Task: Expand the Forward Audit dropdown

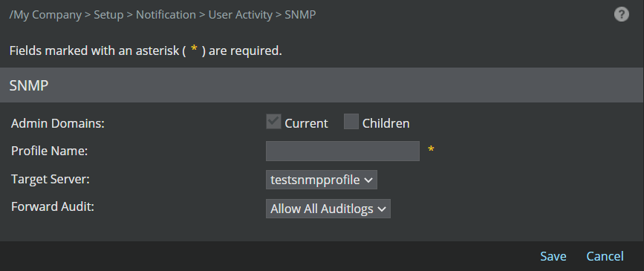Action: pos(328,209)
